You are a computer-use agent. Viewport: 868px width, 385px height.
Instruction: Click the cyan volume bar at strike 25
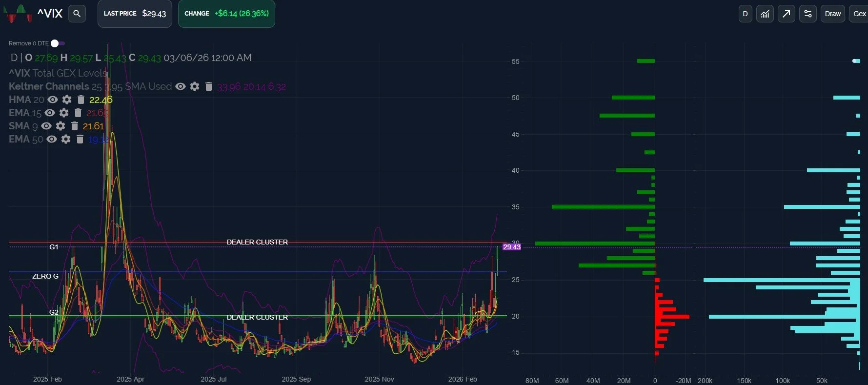pos(782,280)
